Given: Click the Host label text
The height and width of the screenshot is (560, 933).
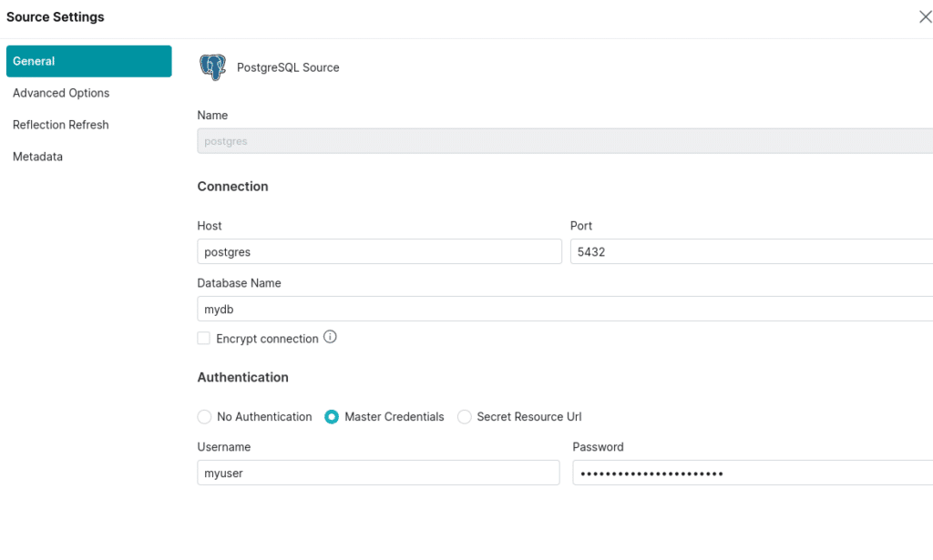Looking at the screenshot, I should (x=210, y=226).
